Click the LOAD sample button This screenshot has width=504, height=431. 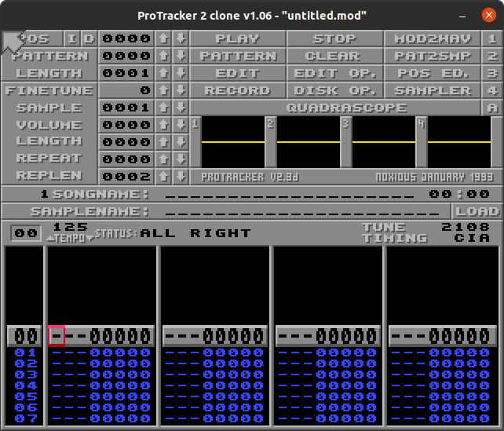coord(477,211)
